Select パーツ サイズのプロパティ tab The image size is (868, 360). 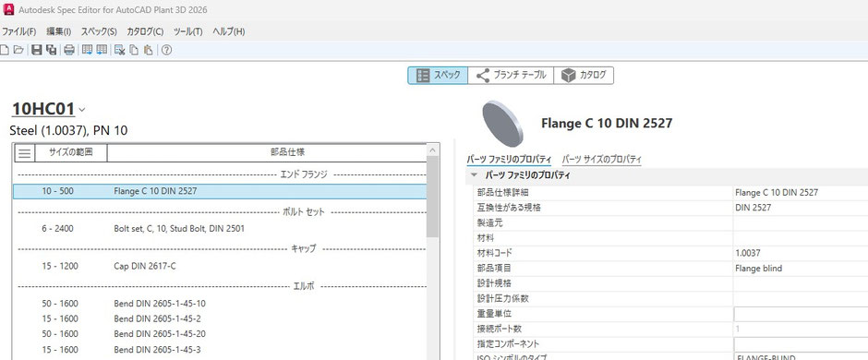pos(602,160)
